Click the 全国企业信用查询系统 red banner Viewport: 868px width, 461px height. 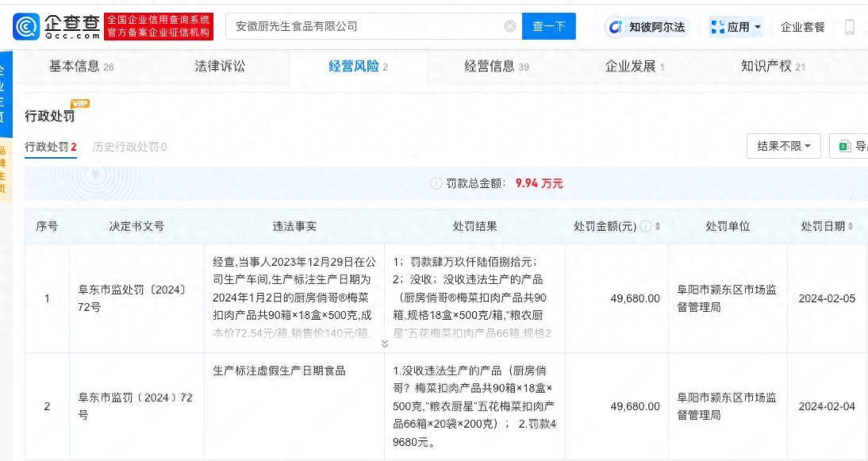tap(159, 26)
